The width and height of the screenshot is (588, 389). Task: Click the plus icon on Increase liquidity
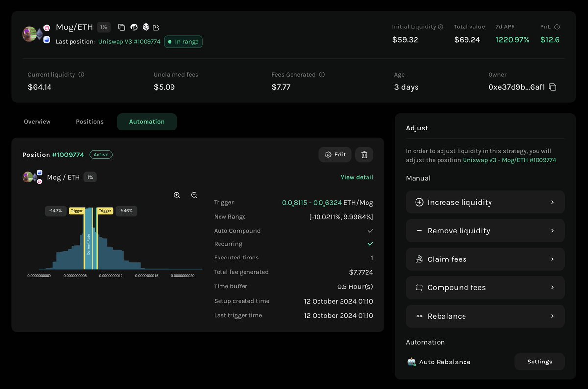tap(419, 202)
